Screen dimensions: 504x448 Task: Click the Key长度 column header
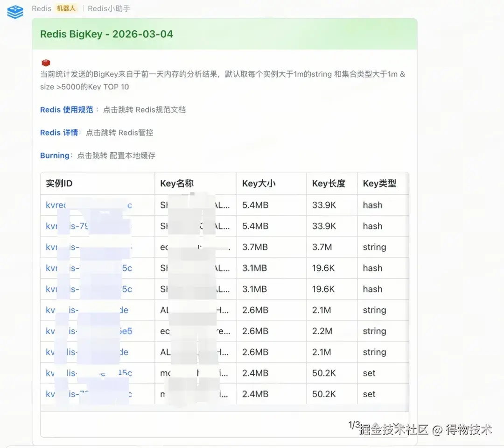point(329,184)
